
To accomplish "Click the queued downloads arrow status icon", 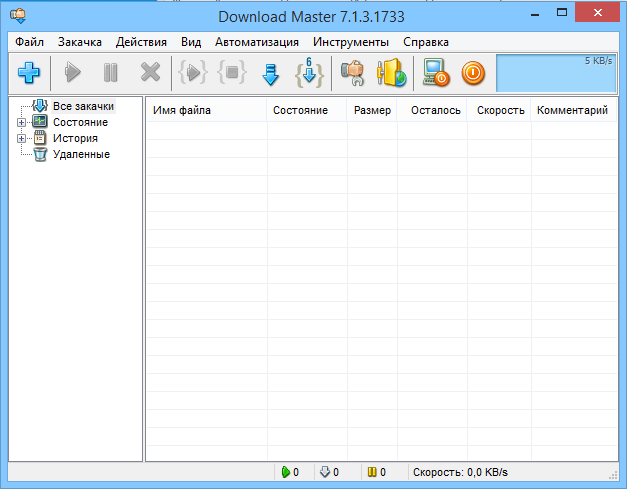I will (x=325, y=472).
